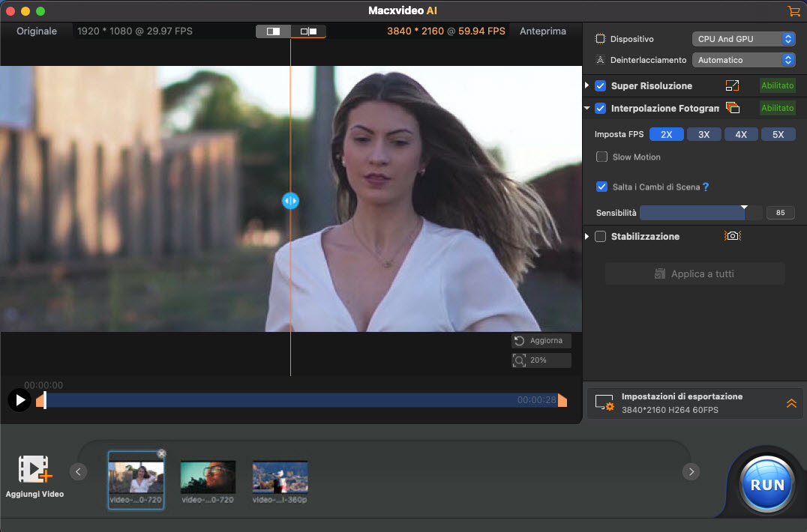Select the split-view compare mode tab
The height and width of the screenshot is (532, 807).
(x=273, y=31)
